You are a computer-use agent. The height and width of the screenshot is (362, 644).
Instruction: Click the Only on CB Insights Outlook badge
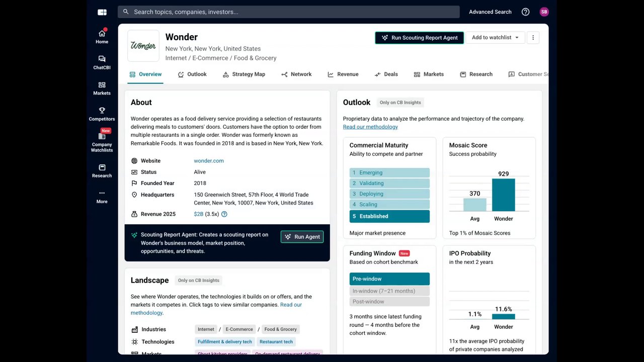400,103
